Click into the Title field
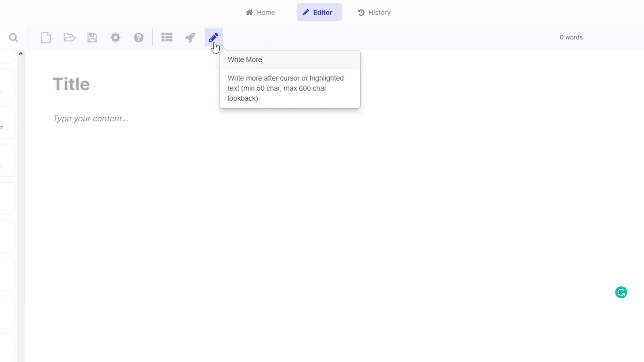This screenshot has height=362, width=644. pos(71,84)
